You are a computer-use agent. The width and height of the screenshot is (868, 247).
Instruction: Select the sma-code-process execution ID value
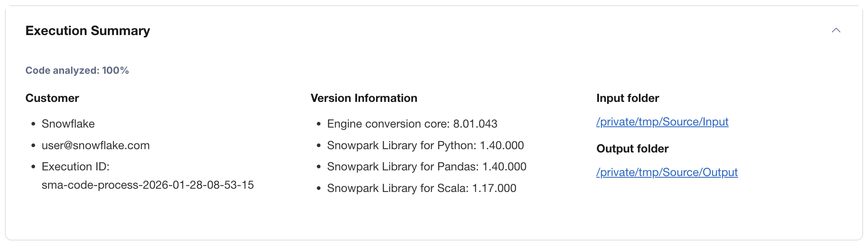tap(147, 185)
